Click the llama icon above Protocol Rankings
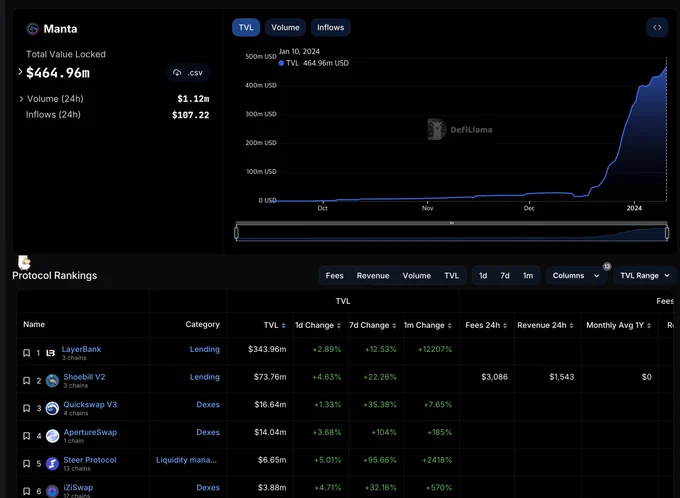 (x=24, y=262)
